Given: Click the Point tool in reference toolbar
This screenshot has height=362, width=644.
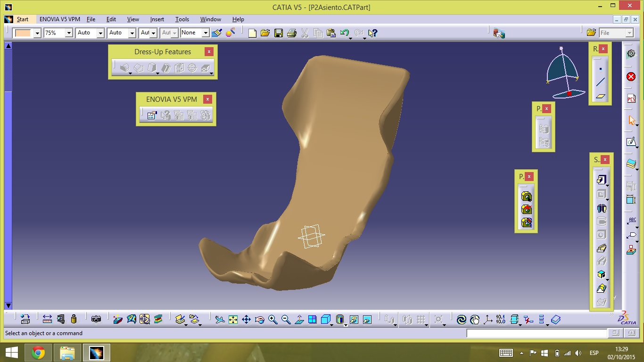Looking at the screenshot, I should click(x=600, y=69).
